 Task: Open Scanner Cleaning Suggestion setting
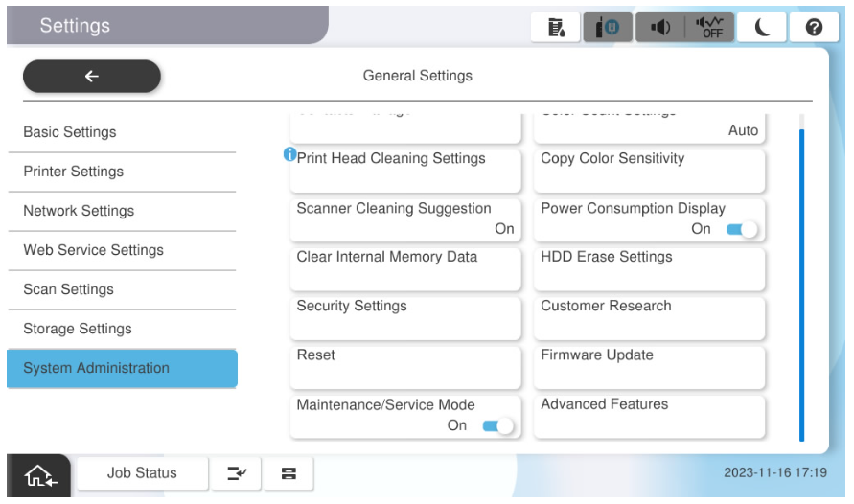(x=404, y=218)
